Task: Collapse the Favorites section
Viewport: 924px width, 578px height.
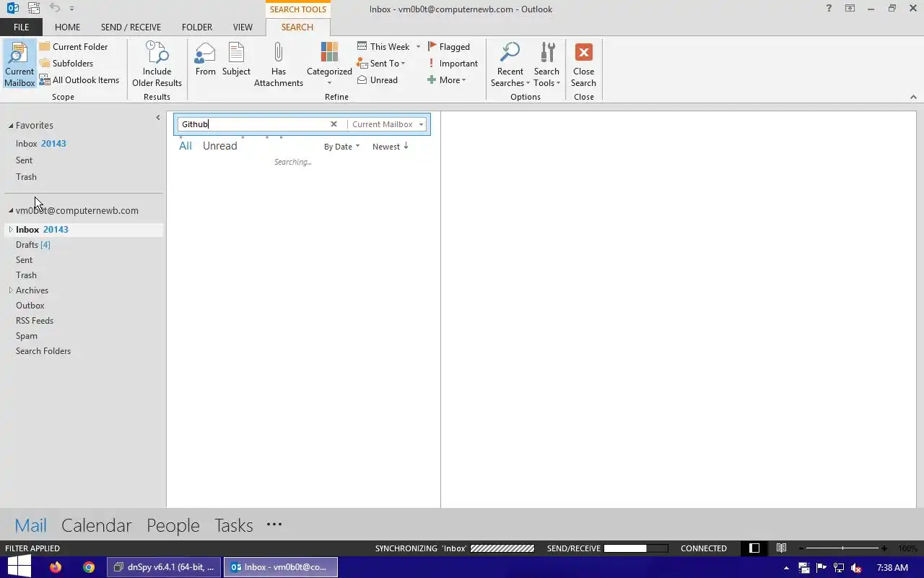Action: 11,126
